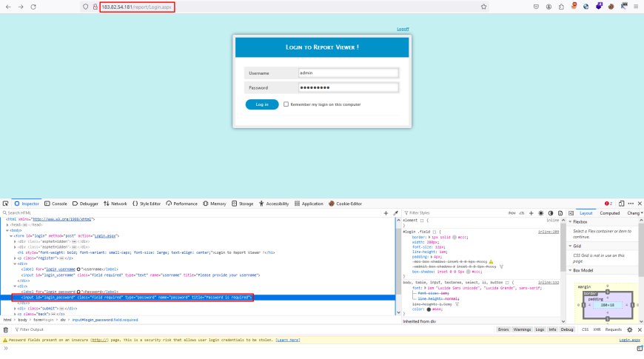This screenshot has height=359, width=644.
Task: Open console settings gear icon
Action: point(629,329)
